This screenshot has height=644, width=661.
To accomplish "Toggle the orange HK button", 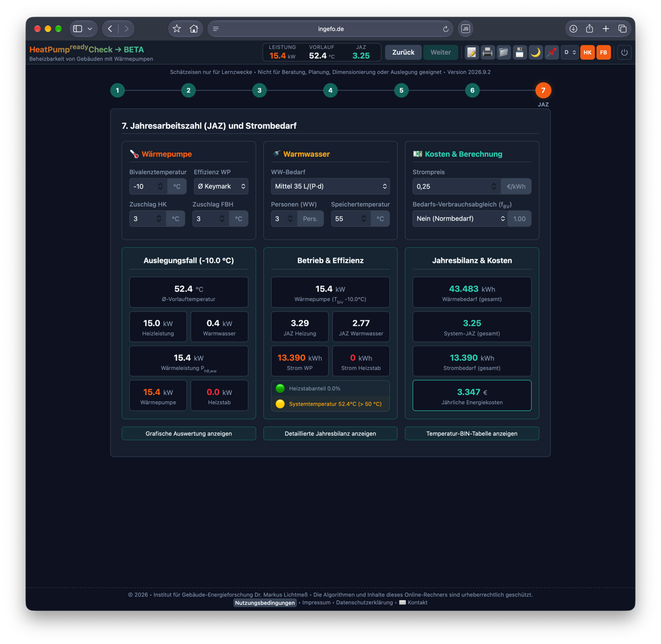I will [x=588, y=52].
